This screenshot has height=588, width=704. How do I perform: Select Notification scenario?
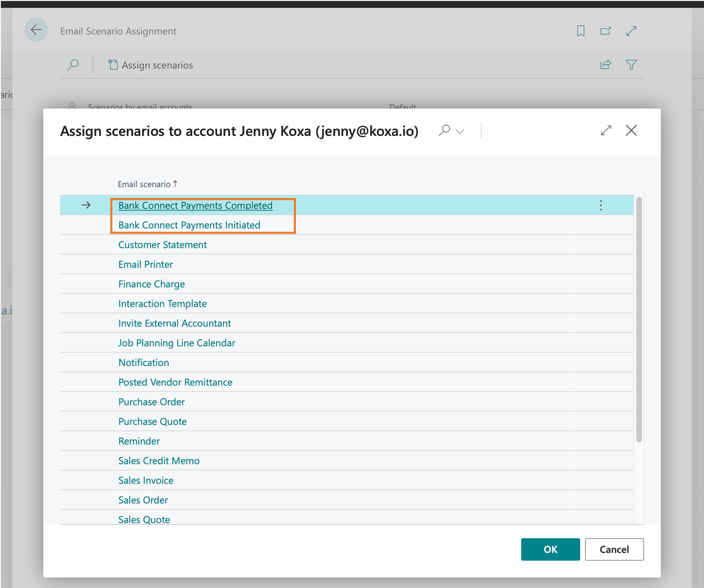pyautogui.click(x=144, y=363)
